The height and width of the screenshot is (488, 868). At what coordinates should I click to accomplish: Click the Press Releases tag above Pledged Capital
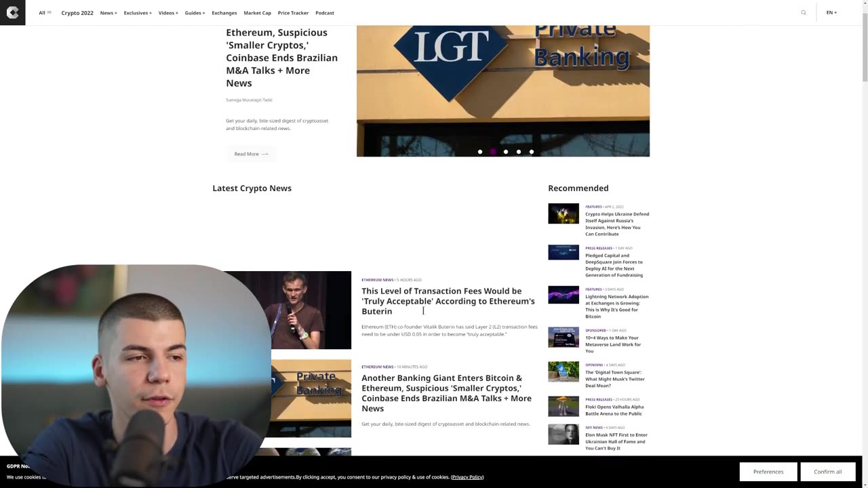(599, 248)
